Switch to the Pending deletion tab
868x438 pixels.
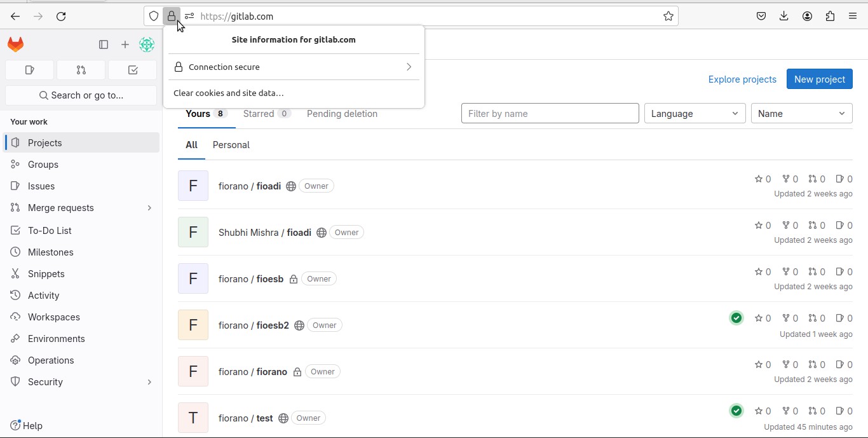click(x=342, y=114)
